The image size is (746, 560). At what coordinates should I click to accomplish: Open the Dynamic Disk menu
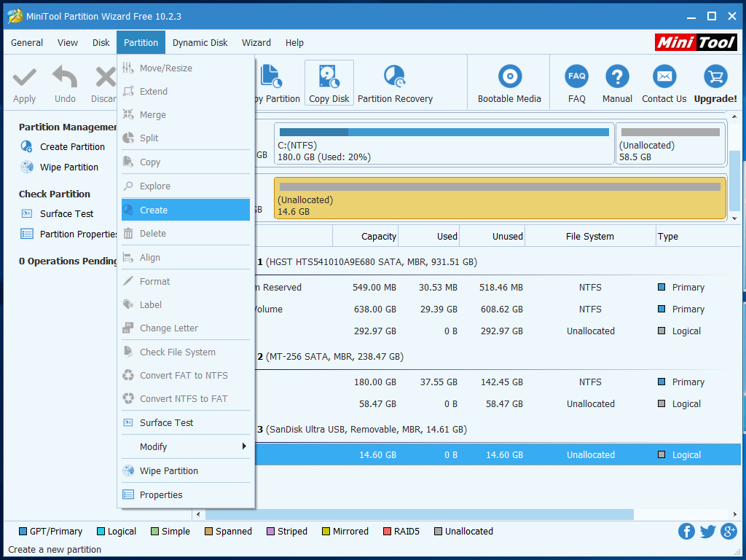(x=200, y=43)
